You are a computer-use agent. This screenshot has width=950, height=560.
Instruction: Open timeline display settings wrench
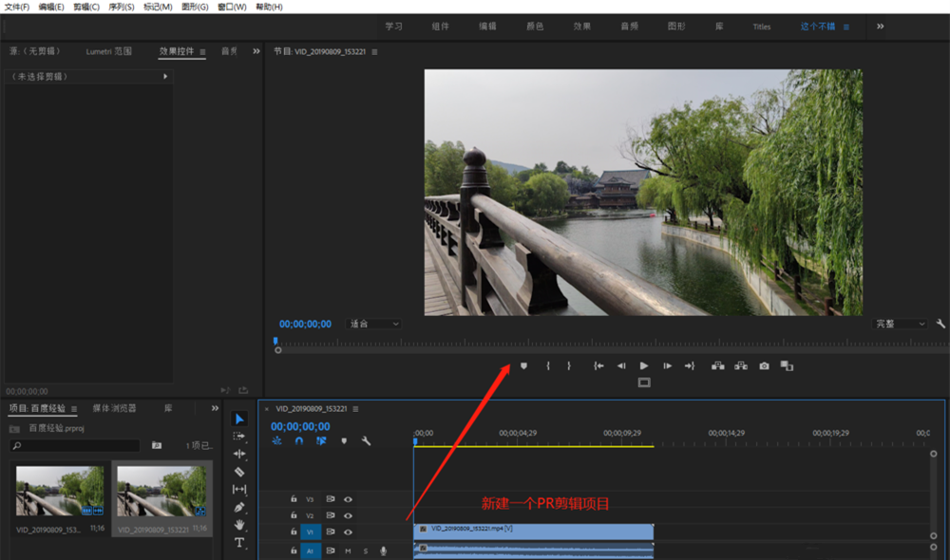tap(366, 441)
